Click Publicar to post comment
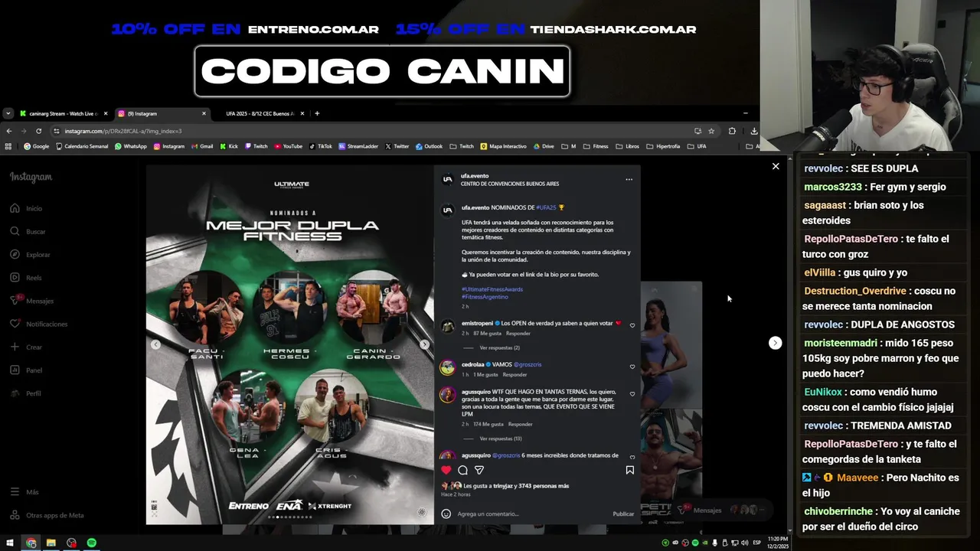980x551 pixels. 623,514
